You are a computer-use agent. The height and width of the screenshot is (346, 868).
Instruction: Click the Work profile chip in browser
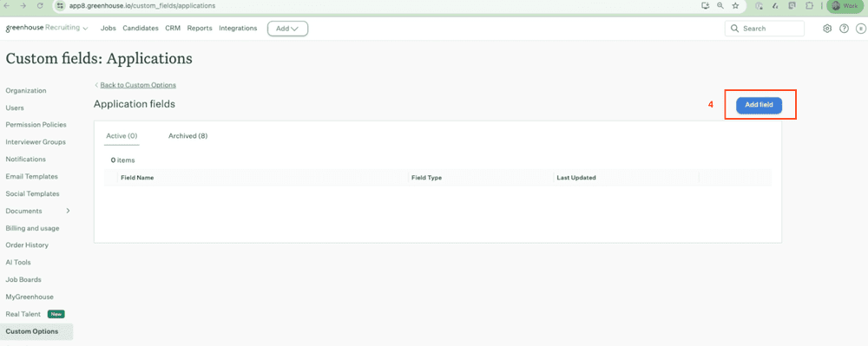pos(845,5)
